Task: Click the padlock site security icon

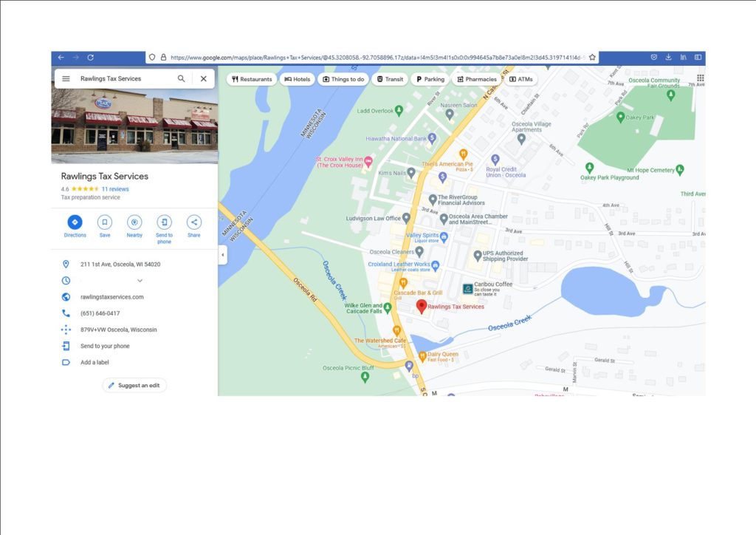Action: tap(163, 58)
